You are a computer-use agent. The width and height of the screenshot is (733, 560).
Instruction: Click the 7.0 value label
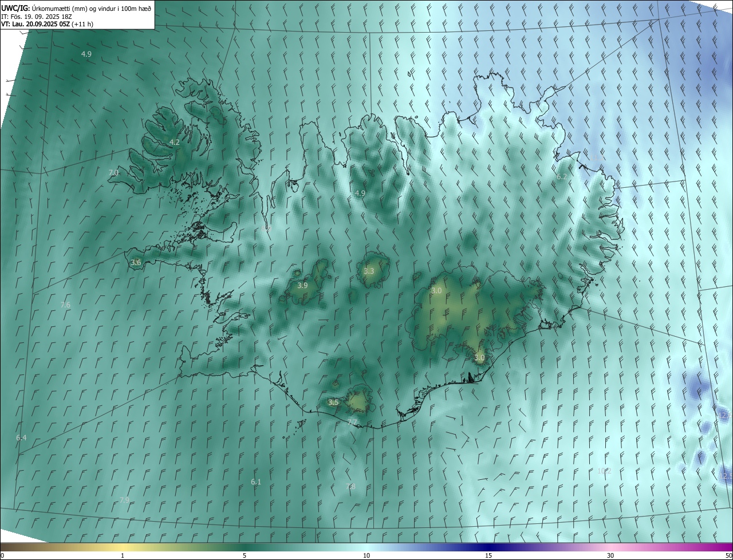click(113, 172)
